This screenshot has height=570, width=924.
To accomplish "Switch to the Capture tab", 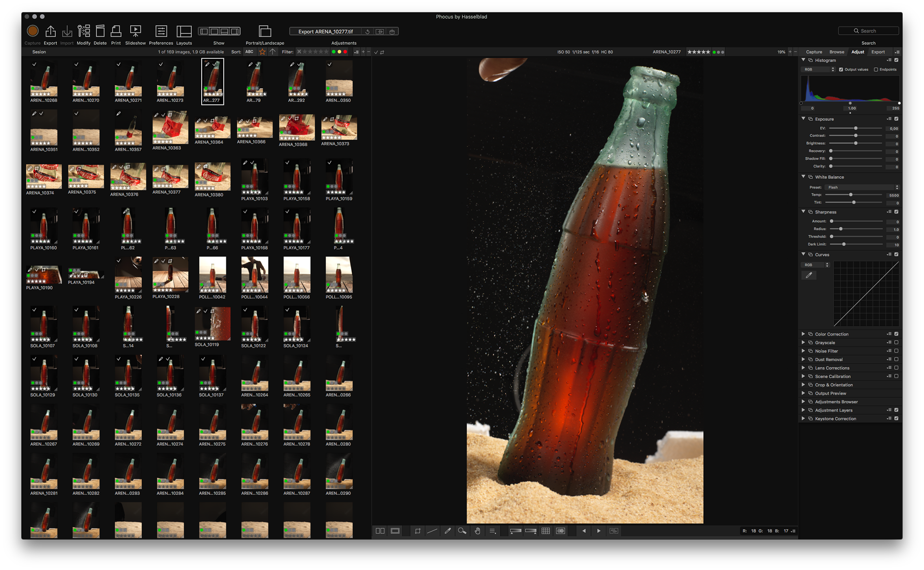I will 814,52.
